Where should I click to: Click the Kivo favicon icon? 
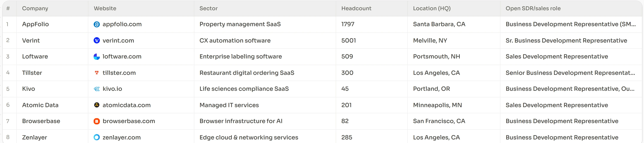tap(97, 89)
